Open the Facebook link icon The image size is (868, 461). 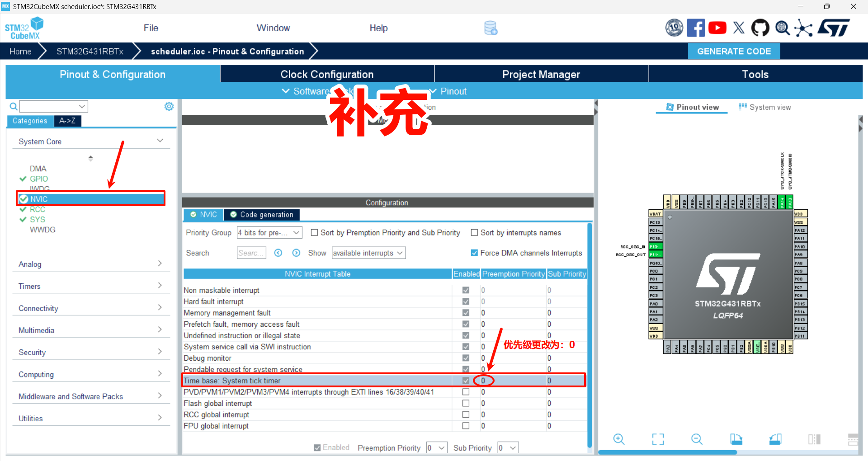(696, 28)
